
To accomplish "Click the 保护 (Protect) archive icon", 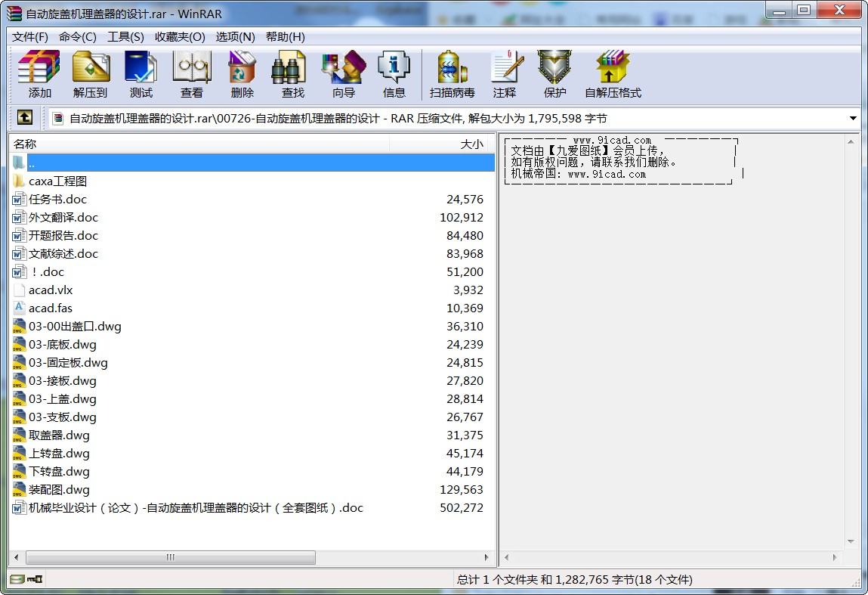I will pyautogui.click(x=554, y=73).
